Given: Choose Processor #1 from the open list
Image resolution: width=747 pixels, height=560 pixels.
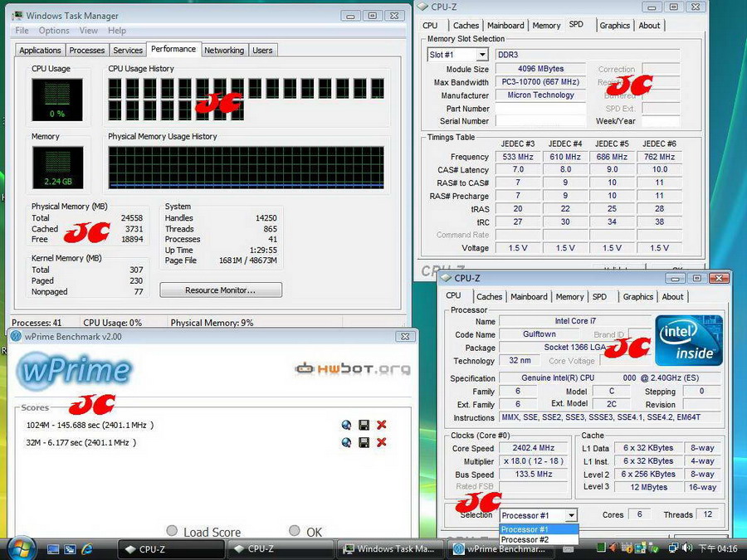Looking at the screenshot, I should [539, 529].
